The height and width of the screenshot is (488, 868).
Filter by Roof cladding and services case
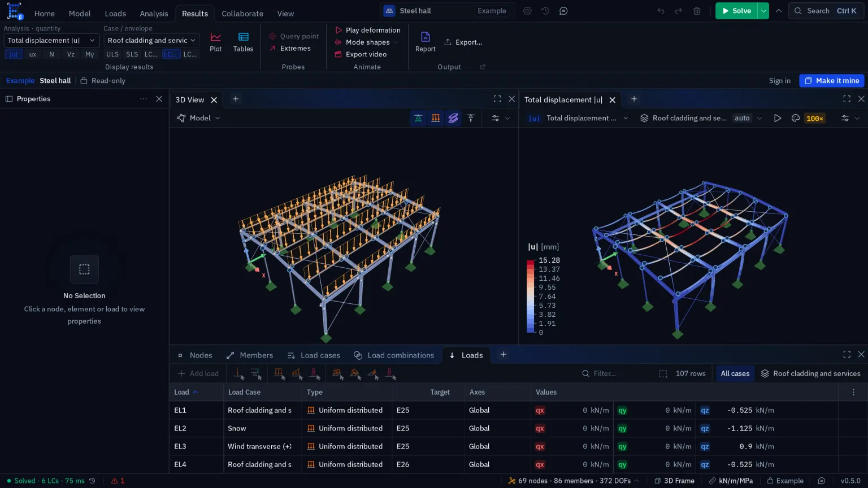click(x=810, y=373)
